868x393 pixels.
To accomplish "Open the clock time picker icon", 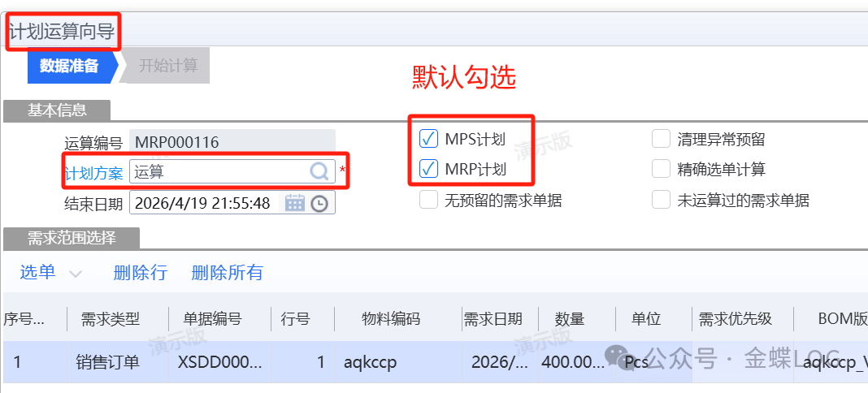I will point(319,203).
